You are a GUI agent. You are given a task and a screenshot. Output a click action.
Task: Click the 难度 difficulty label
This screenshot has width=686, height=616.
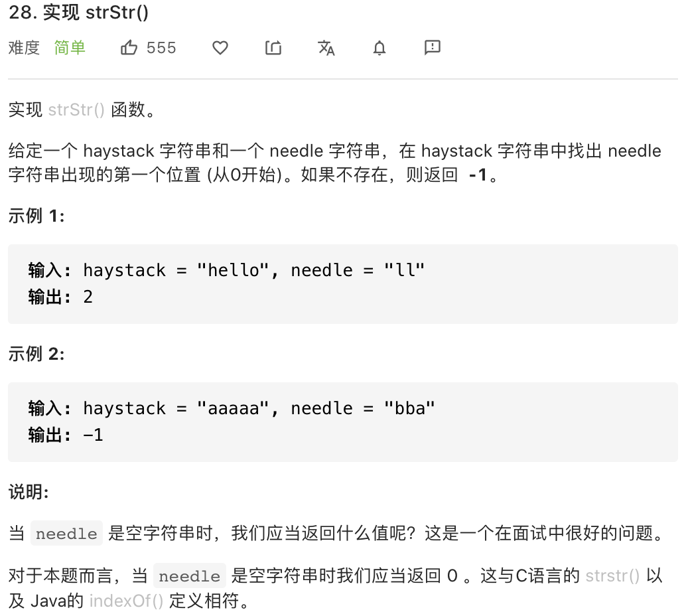tap(24, 48)
